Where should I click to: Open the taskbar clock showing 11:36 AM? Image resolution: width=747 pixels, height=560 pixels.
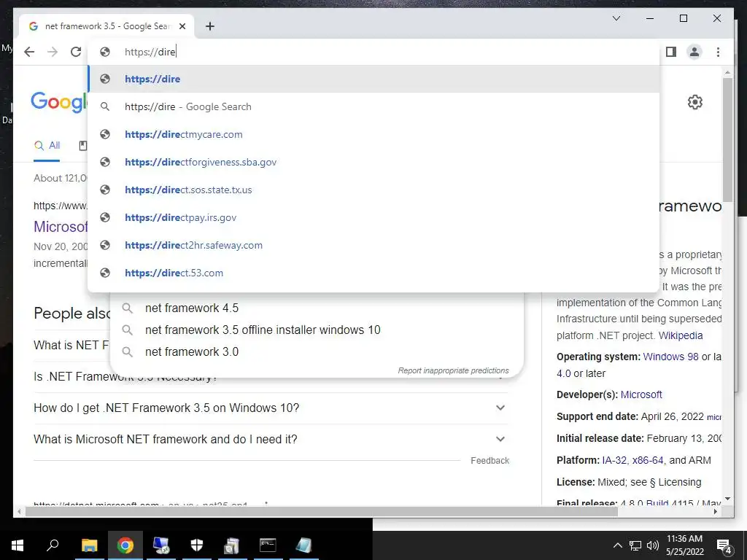tap(684, 545)
